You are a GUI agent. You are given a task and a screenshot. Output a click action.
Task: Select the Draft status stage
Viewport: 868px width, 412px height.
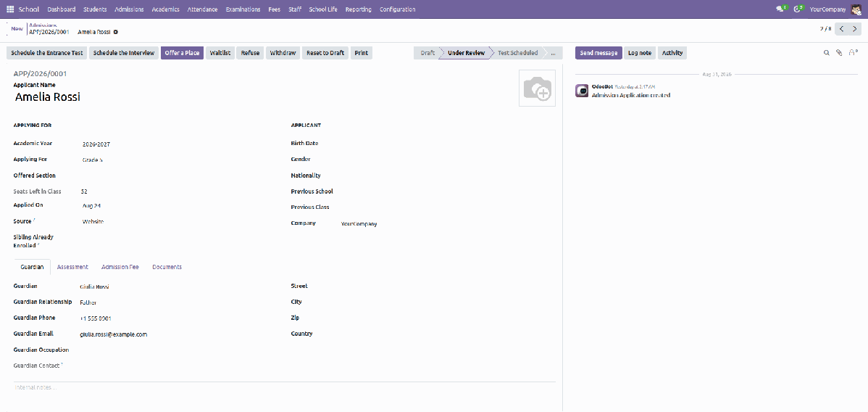pyautogui.click(x=427, y=53)
